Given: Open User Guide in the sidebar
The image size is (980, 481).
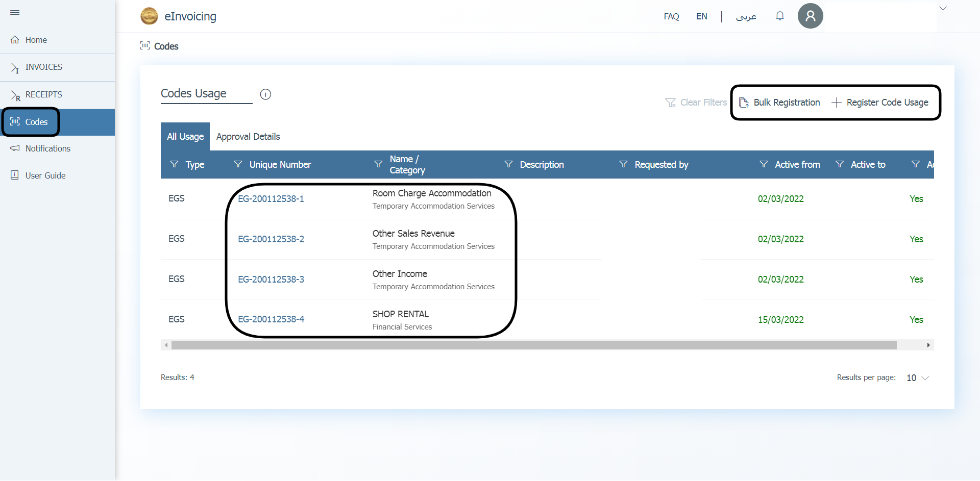Looking at the screenshot, I should (x=57, y=175).
